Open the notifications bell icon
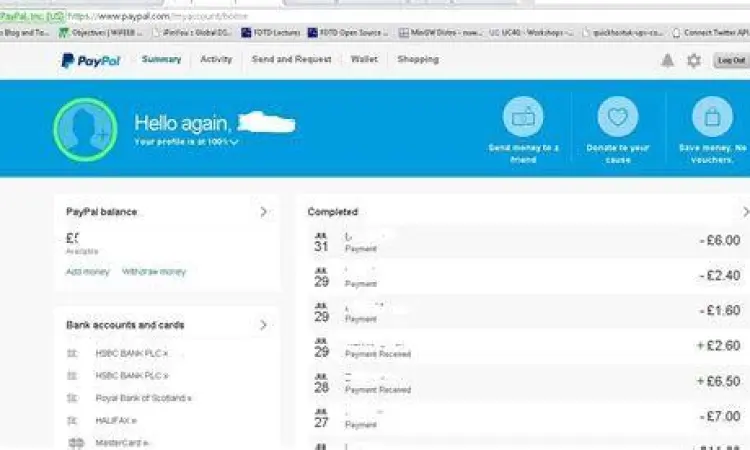 (x=667, y=60)
